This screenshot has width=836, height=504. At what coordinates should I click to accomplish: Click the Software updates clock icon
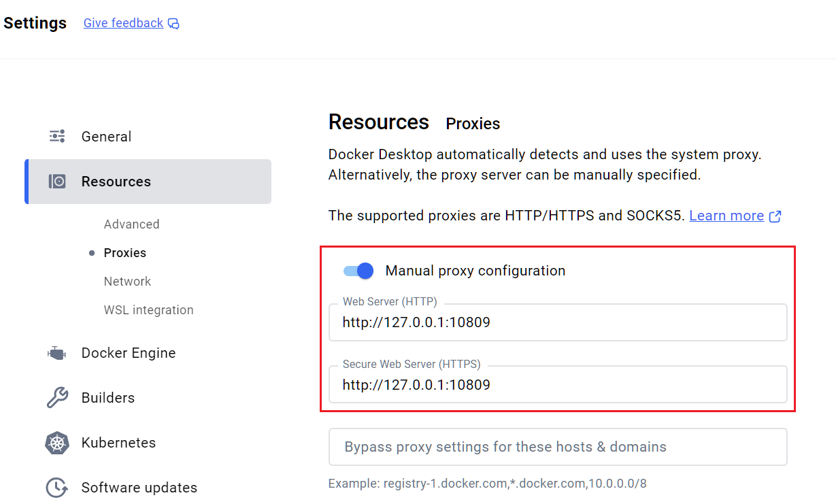coord(57,488)
